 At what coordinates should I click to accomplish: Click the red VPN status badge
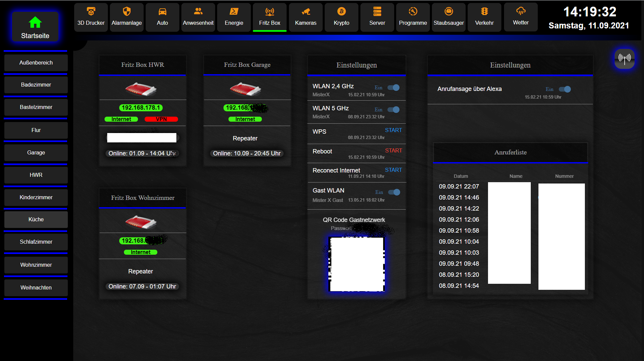click(x=161, y=119)
